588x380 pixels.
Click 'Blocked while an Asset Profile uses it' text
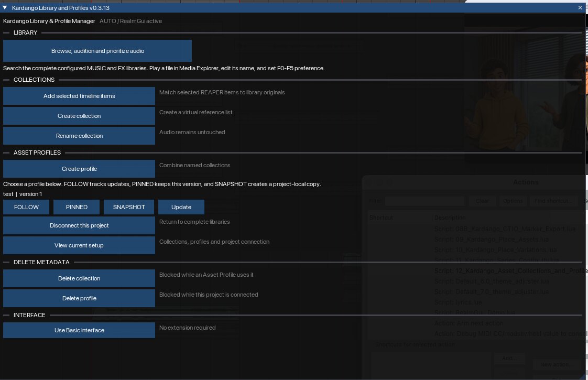coord(206,275)
